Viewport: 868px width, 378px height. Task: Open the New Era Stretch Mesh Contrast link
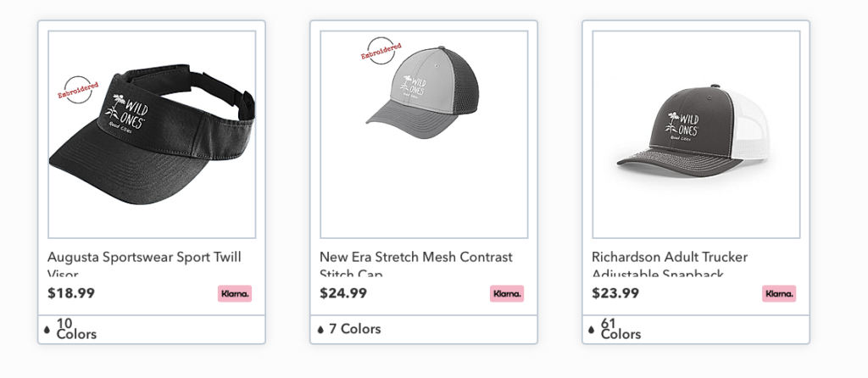click(416, 257)
